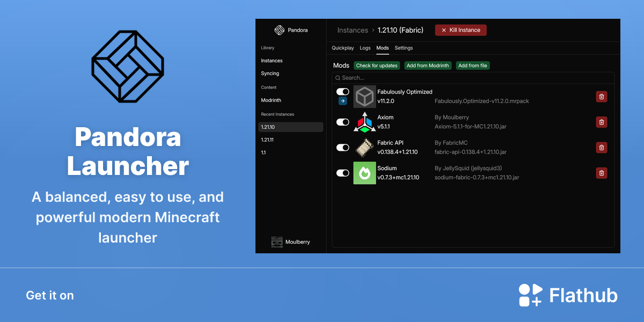Screen dimensions: 644x322
Task: Click the Sodium mod name
Action: click(387, 168)
